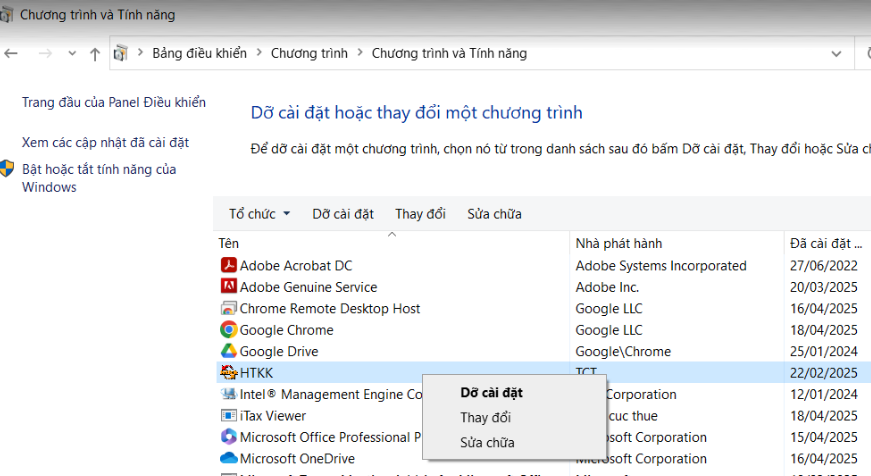The image size is (871, 476).
Task: Expand chevron after Chương trình breadcrumb
Action: click(360, 53)
